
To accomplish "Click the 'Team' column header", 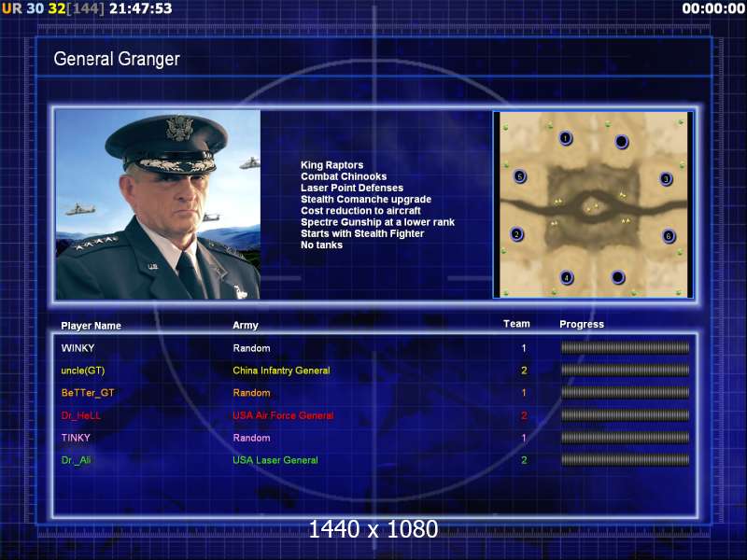I will 516,324.
